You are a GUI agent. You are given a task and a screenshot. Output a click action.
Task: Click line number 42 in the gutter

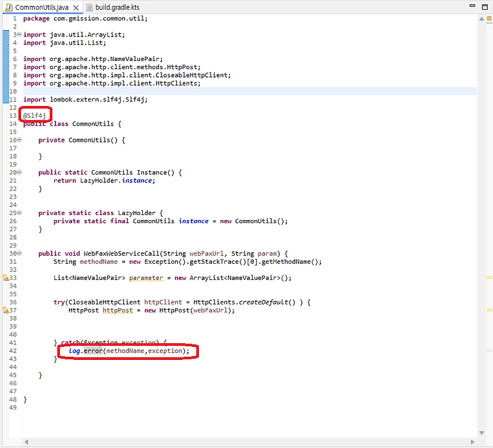(x=14, y=351)
